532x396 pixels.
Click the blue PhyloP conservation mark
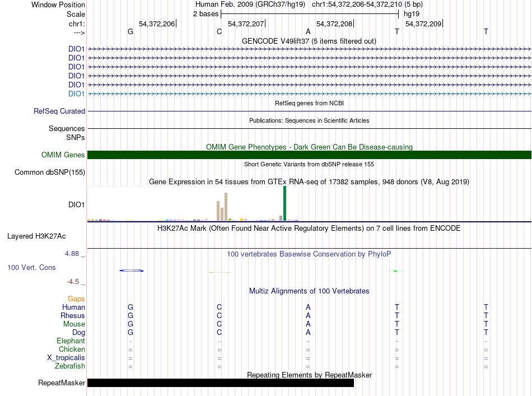[x=131, y=271]
